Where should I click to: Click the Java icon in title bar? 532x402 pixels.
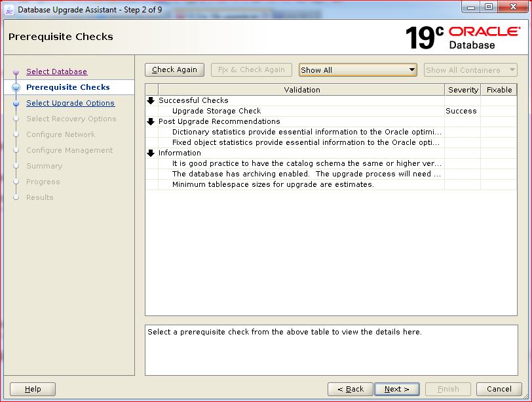[x=9, y=9]
